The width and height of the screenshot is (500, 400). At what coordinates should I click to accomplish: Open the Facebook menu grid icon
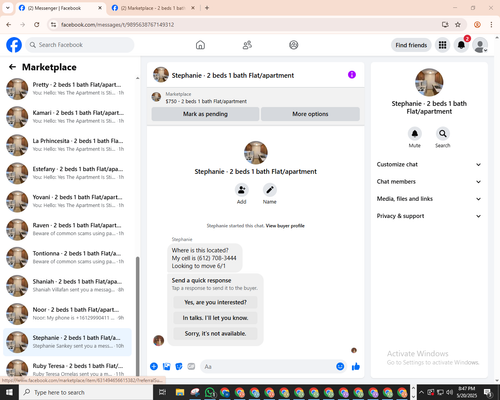pyautogui.click(x=442, y=45)
